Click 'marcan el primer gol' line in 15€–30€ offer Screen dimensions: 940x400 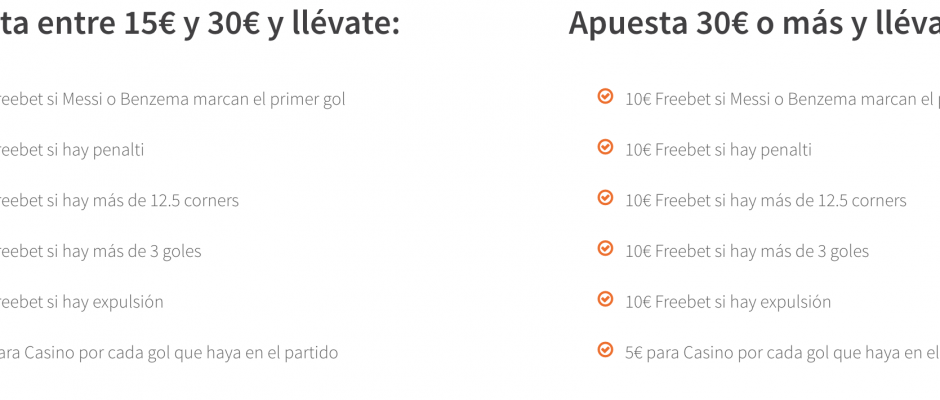173,100
